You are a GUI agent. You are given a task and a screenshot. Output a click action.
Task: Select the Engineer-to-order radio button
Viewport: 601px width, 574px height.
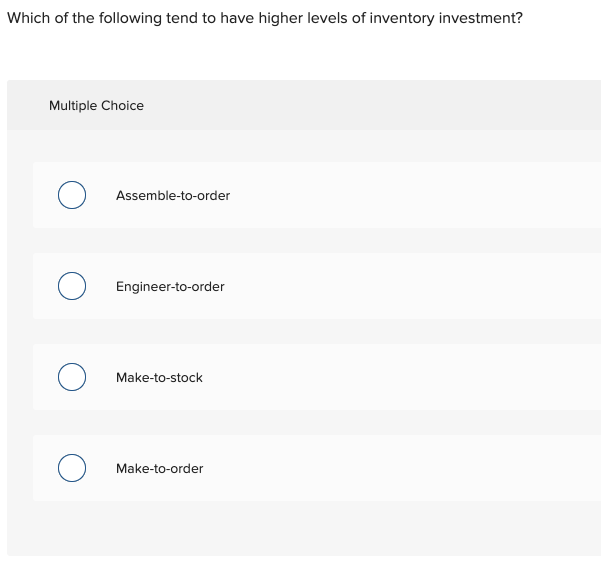click(x=71, y=286)
